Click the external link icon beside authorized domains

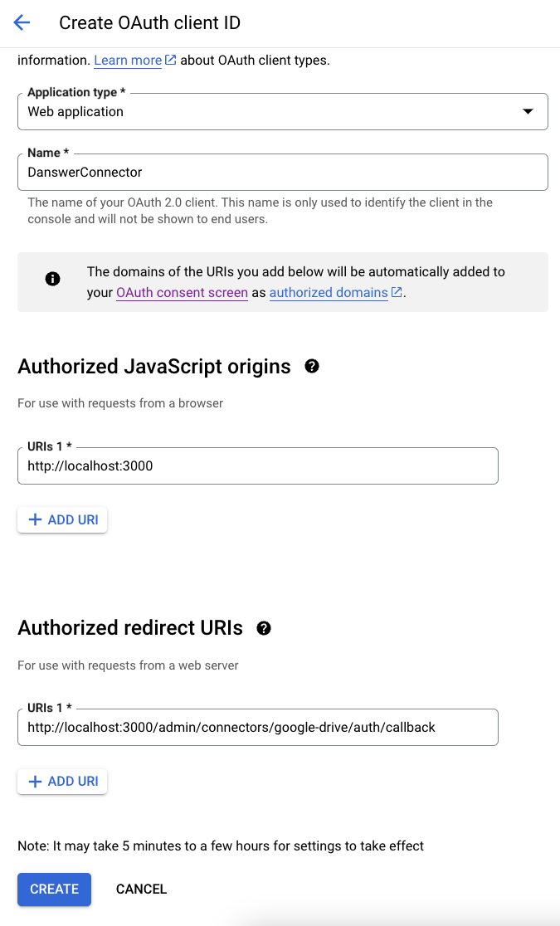click(x=397, y=293)
